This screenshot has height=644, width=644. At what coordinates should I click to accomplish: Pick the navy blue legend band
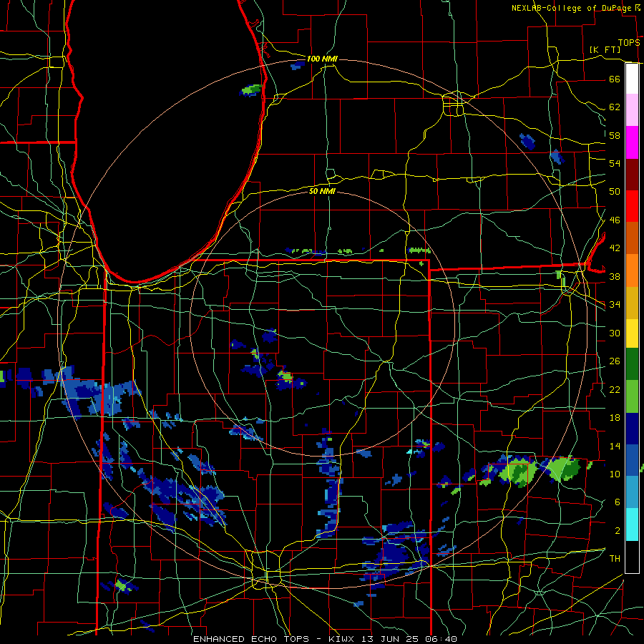632,429
